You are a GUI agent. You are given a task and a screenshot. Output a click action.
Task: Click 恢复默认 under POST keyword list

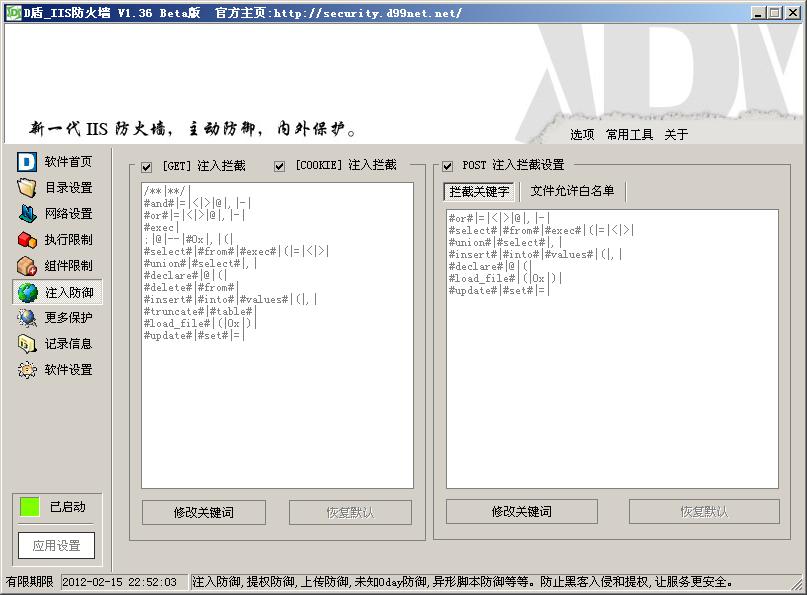(704, 512)
